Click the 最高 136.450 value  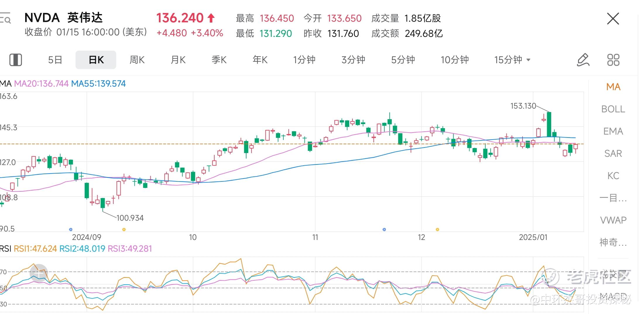(x=277, y=18)
